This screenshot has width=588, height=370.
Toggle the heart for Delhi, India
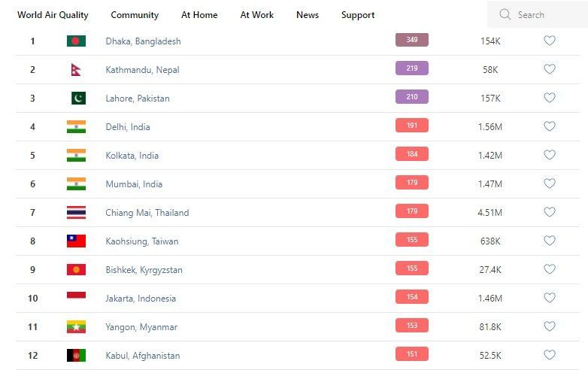(x=550, y=126)
